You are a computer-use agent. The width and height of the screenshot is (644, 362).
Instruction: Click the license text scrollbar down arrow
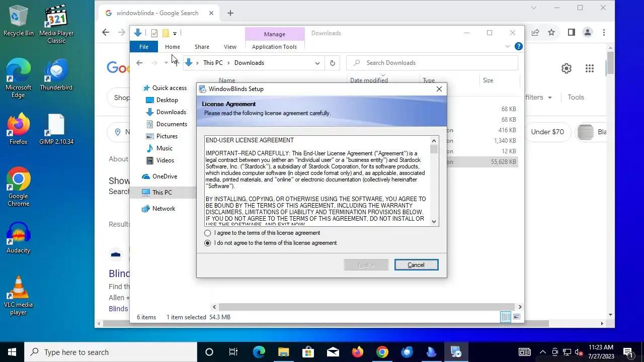(434, 221)
